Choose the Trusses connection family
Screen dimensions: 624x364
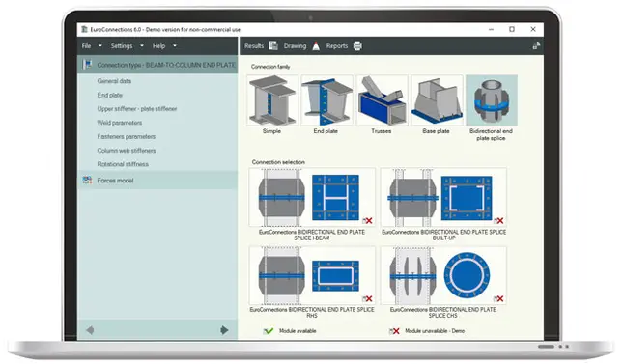click(x=382, y=100)
